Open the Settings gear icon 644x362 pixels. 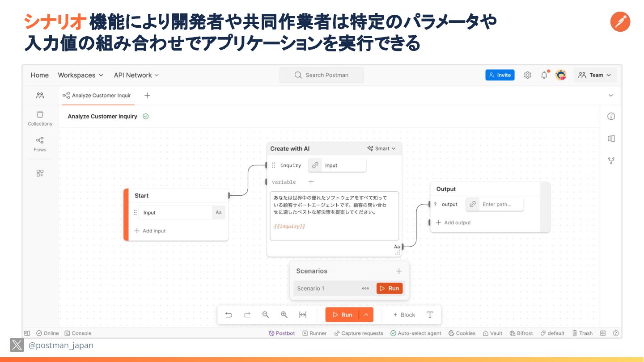point(527,75)
